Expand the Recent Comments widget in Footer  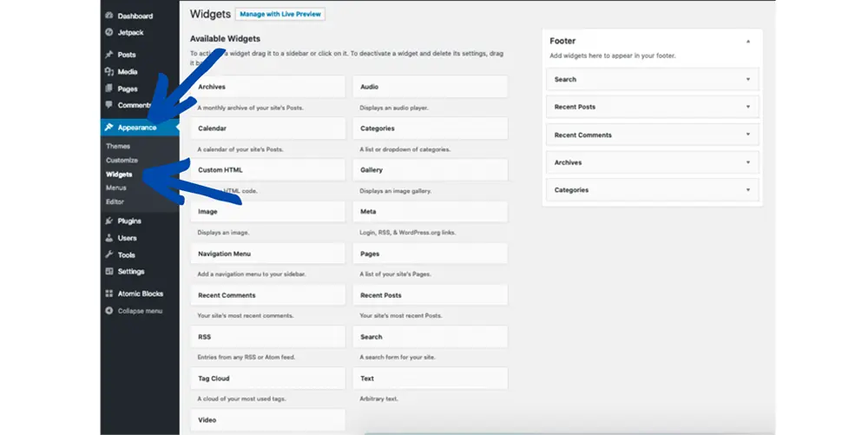pos(748,135)
